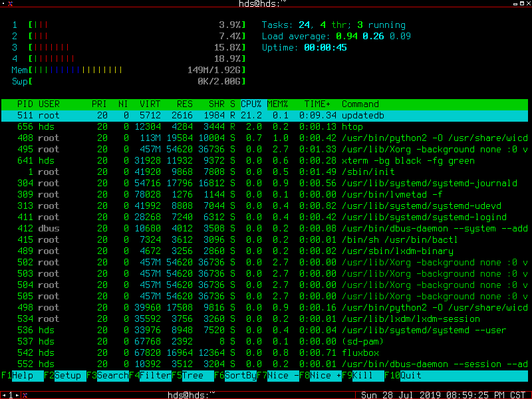Click the previous workspace arrow in bottom toolbar
The image size is (532, 399).
click(5, 395)
